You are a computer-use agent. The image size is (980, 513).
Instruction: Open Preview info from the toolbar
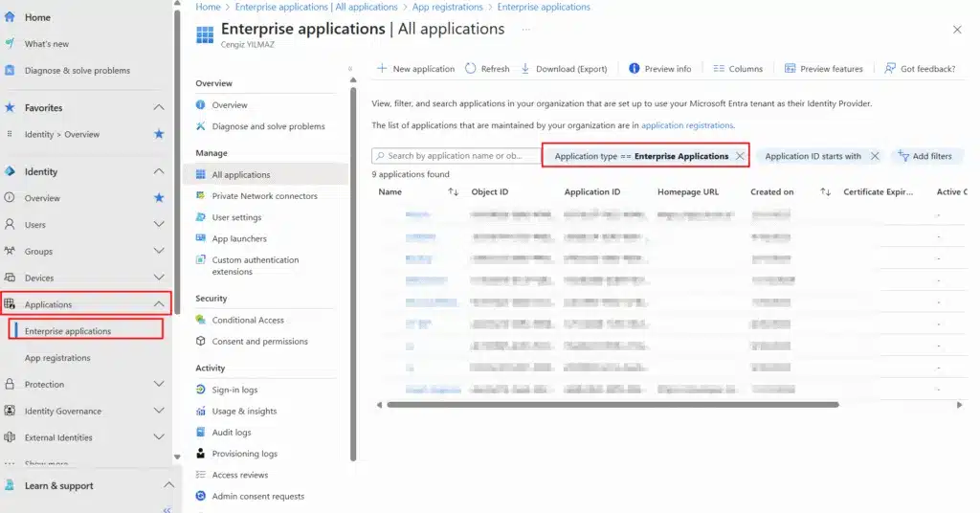(660, 69)
